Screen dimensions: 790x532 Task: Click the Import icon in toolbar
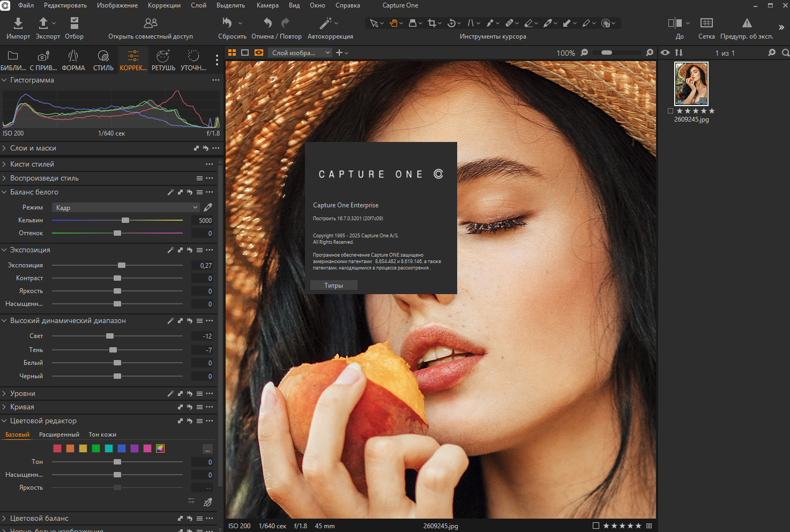click(18, 23)
